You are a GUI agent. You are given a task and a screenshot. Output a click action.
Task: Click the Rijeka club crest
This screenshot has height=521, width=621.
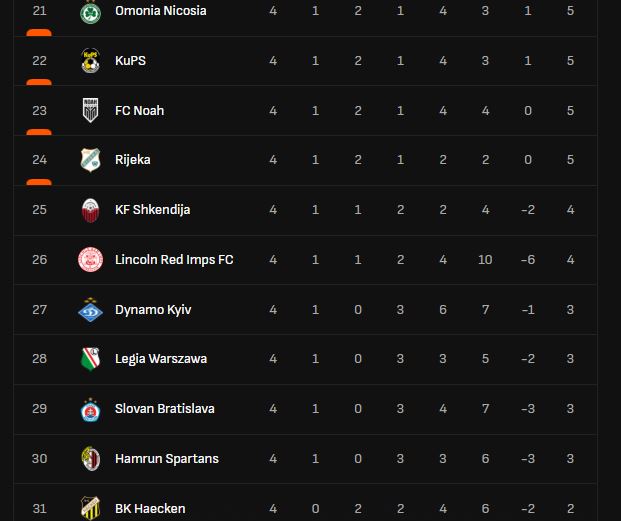pyautogui.click(x=91, y=160)
